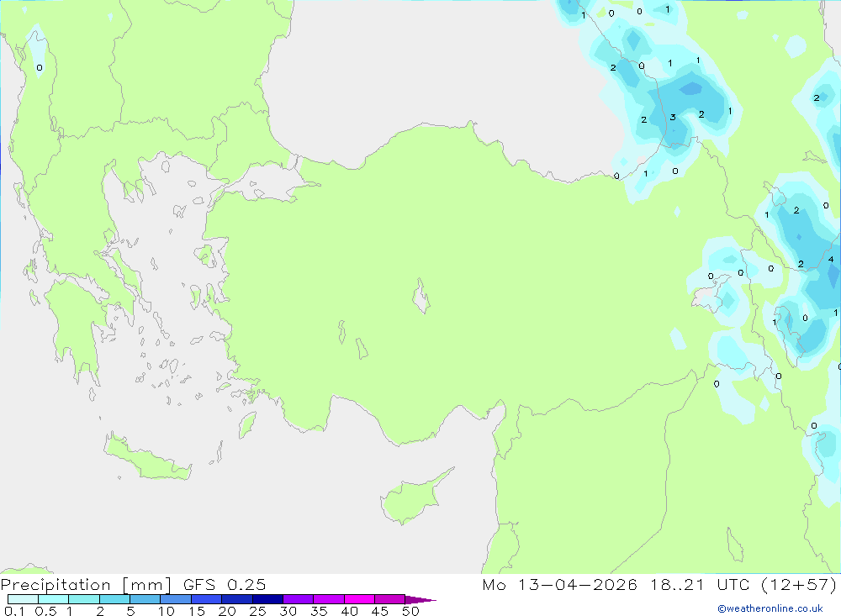841x616 pixels.
Task: Click the 1–2 mm legend color swatch
Action: pyautogui.click(x=83, y=599)
